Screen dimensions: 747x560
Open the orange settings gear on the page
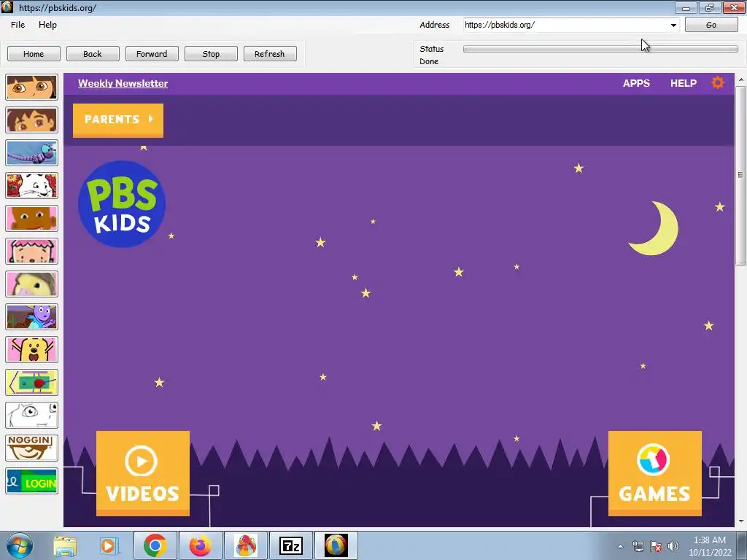[x=718, y=83]
